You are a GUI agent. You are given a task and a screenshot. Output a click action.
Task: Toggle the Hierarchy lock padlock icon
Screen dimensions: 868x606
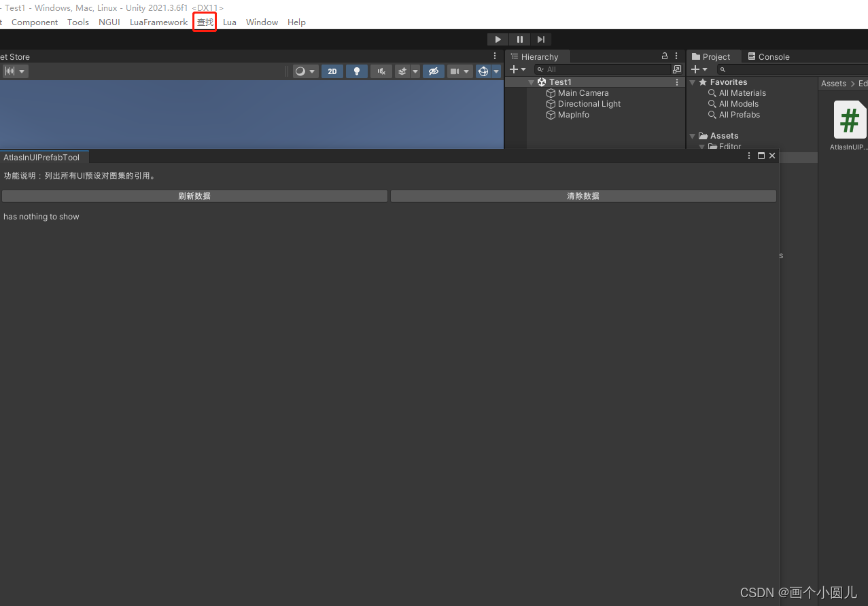(x=664, y=56)
